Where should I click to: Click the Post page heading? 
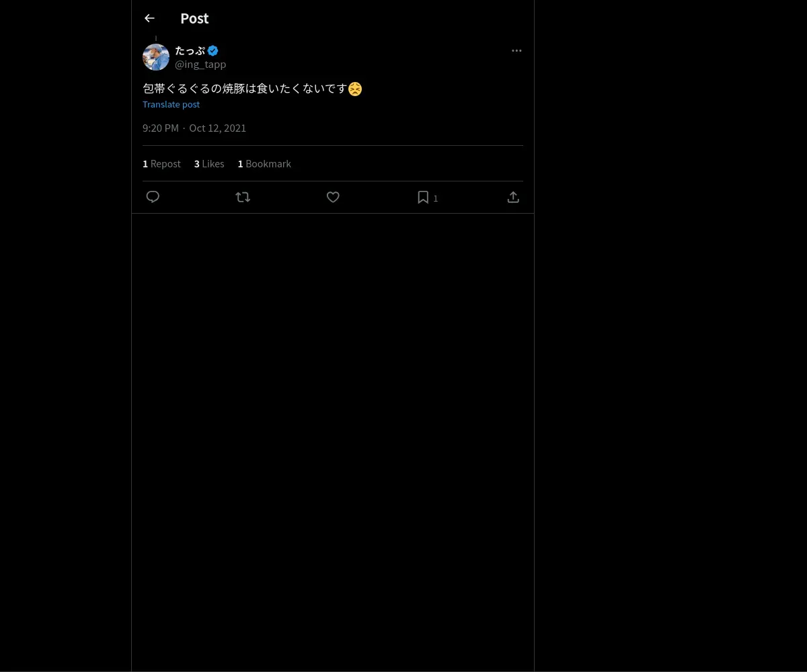point(194,18)
